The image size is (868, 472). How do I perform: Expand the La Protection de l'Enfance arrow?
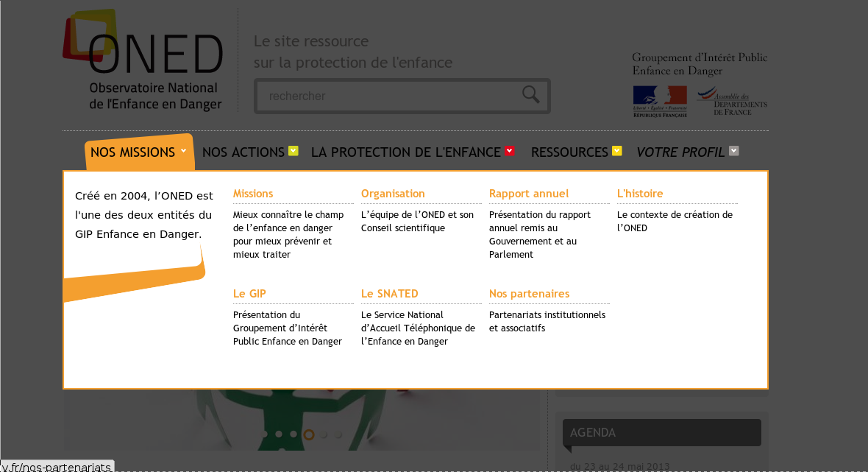pos(509,151)
